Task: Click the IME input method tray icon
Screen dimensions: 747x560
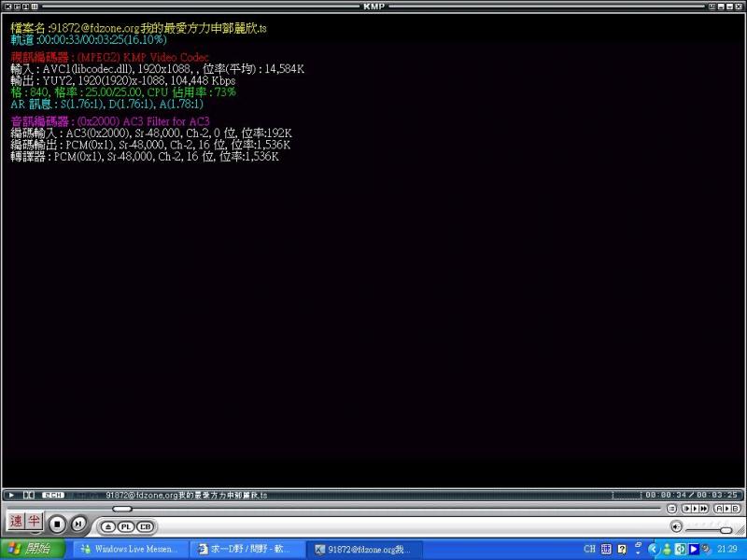Action: pos(606,549)
